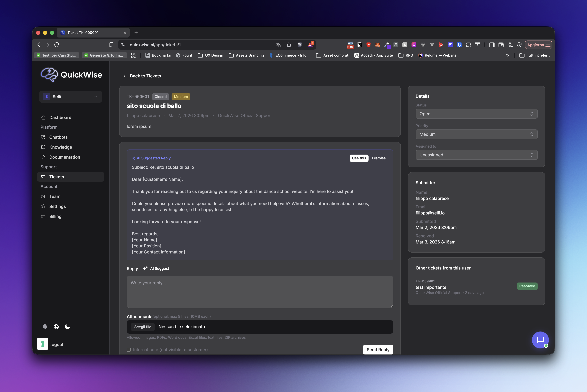587x392 pixels.
Task: Click the AI Suggest sparkle button
Action: click(156, 268)
